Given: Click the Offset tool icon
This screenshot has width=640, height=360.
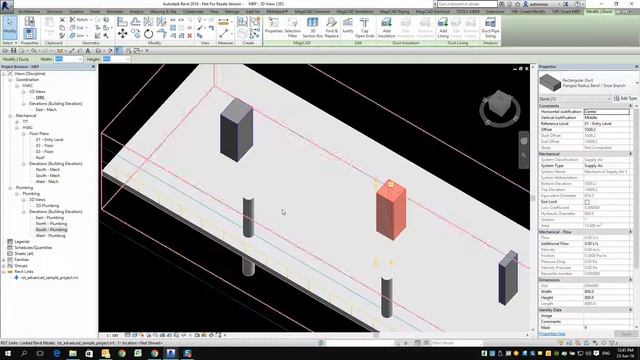Looking at the screenshot, I should point(135,22).
